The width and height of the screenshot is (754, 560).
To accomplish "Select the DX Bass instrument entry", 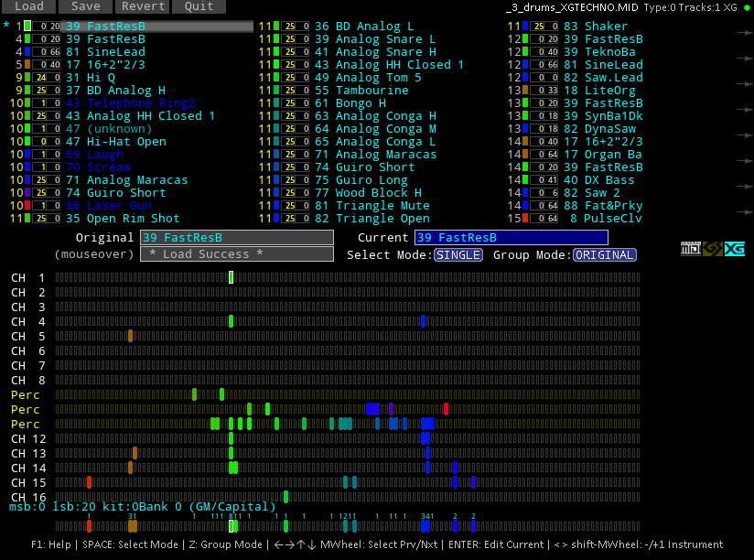I will [x=611, y=180].
